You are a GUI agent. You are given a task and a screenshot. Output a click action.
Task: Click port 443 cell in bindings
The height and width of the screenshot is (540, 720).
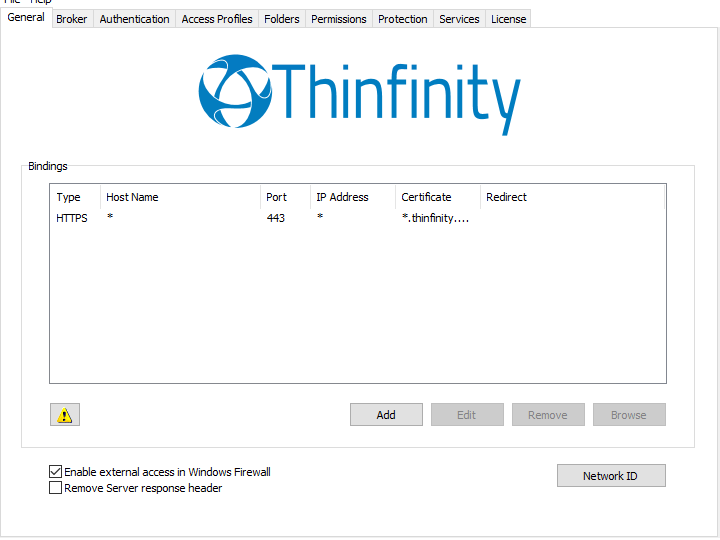point(276,218)
